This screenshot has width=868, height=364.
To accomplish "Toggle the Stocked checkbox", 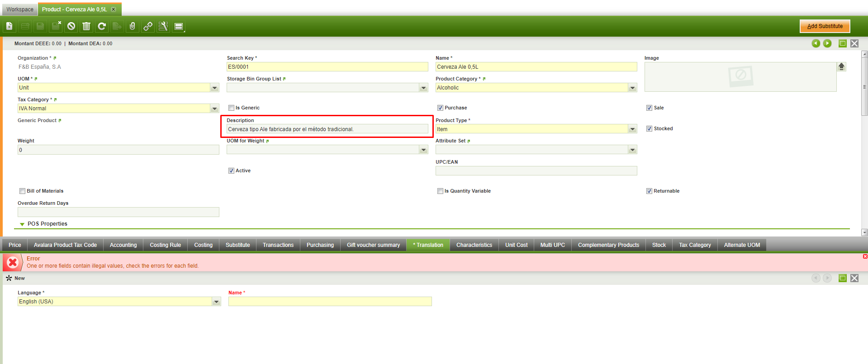I will 649,128.
